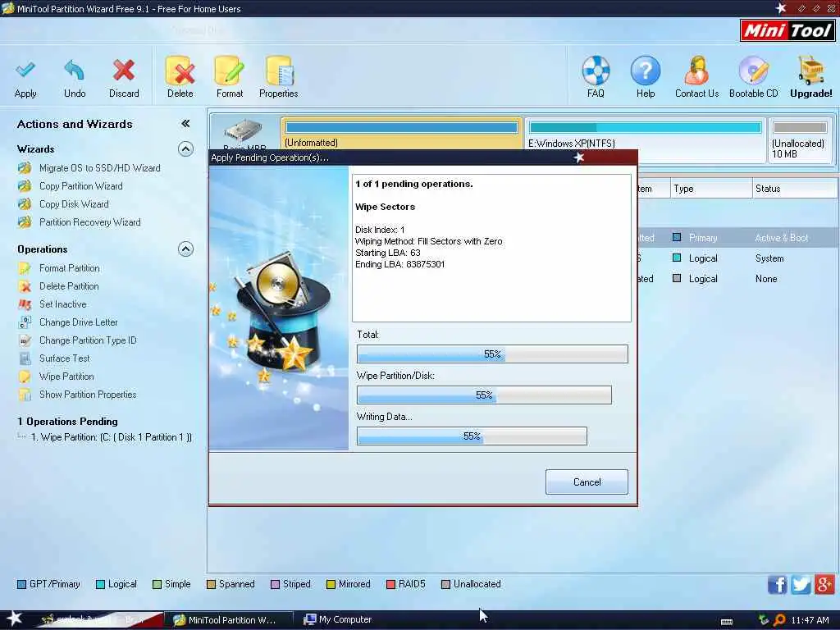Viewport: 840px width, 630px height.
Task: Open the Twitter bird icon
Action: tap(801, 584)
